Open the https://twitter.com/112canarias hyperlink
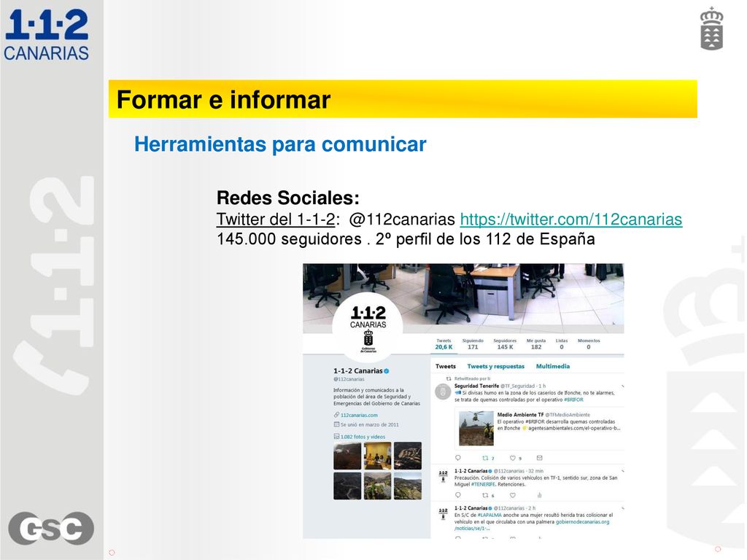This screenshot has width=747, height=560. coord(570,219)
